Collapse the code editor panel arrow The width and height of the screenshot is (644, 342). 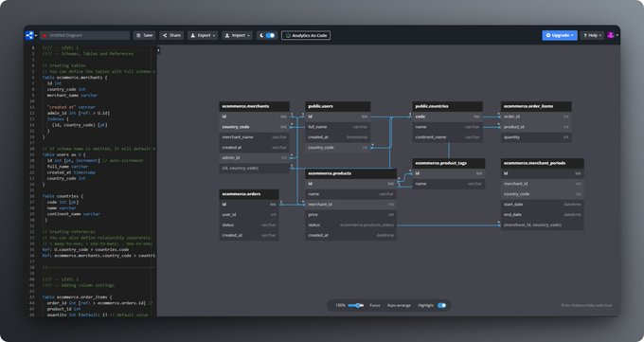(158, 50)
